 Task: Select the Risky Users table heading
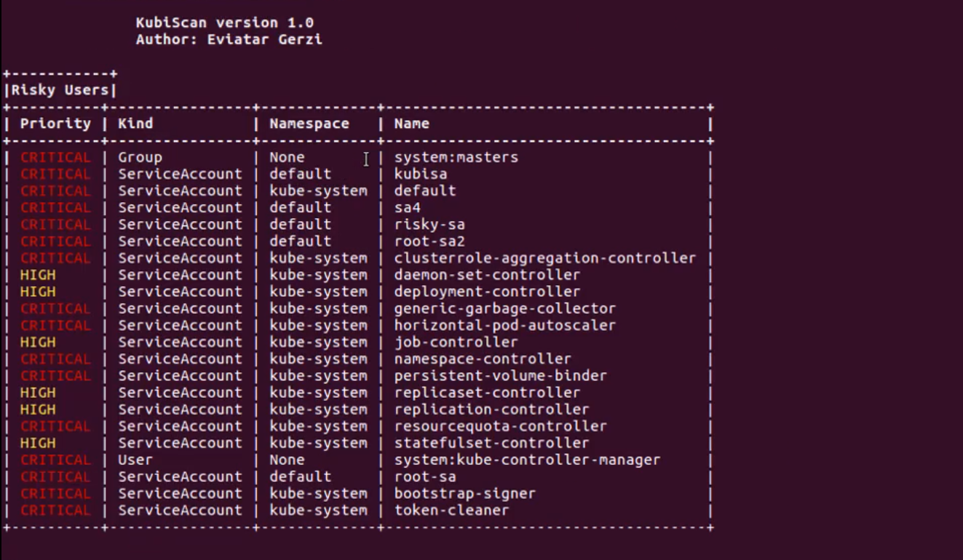coord(60,90)
